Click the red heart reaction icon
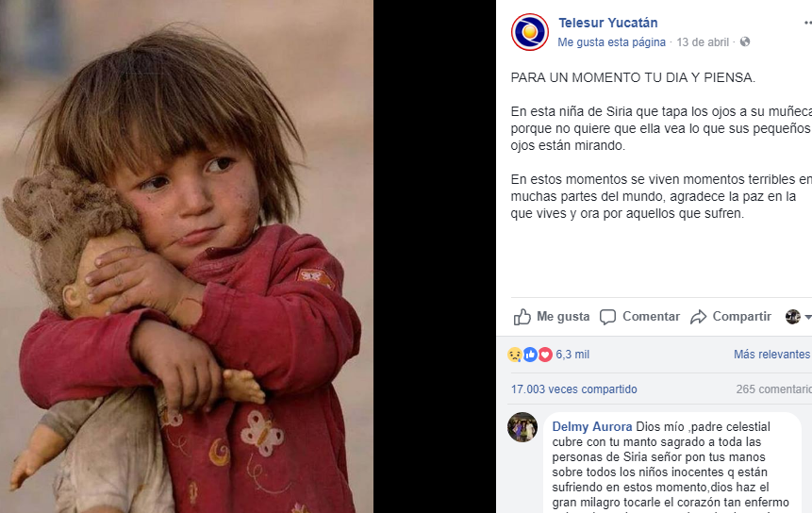The width and height of the screenshot is (812, 513). coord(545,355)
